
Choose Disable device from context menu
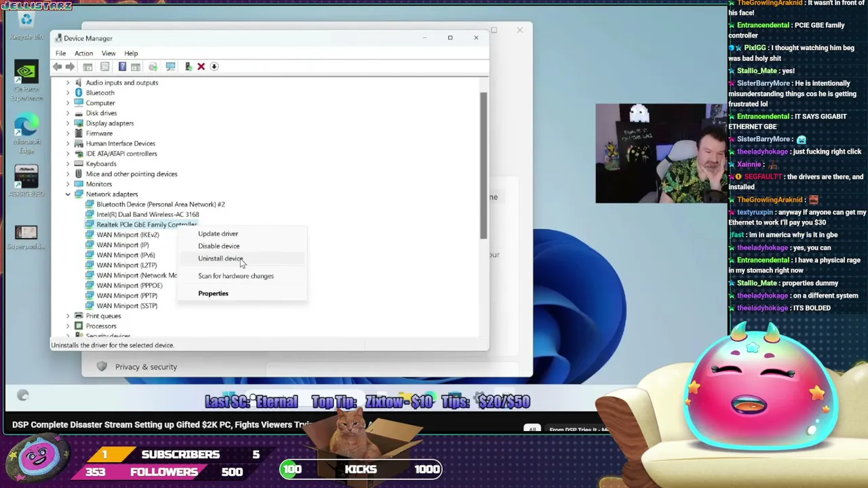click(x=241, y=246)
